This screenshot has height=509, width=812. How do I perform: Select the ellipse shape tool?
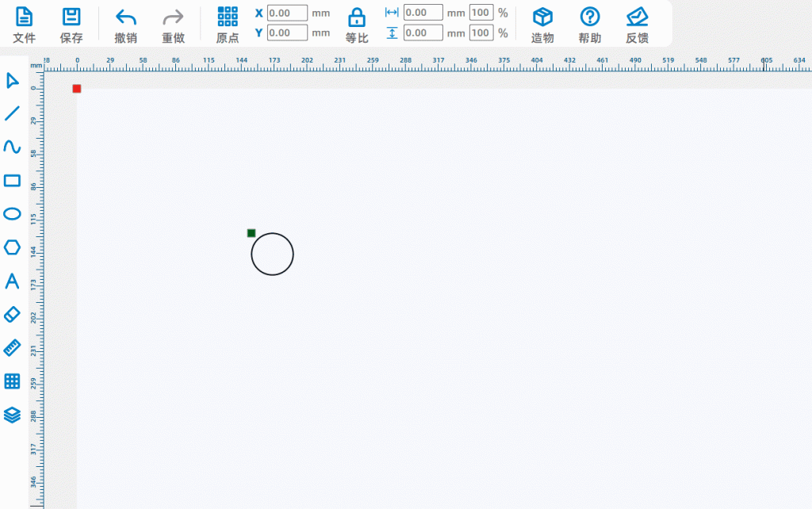coord(12,214)
